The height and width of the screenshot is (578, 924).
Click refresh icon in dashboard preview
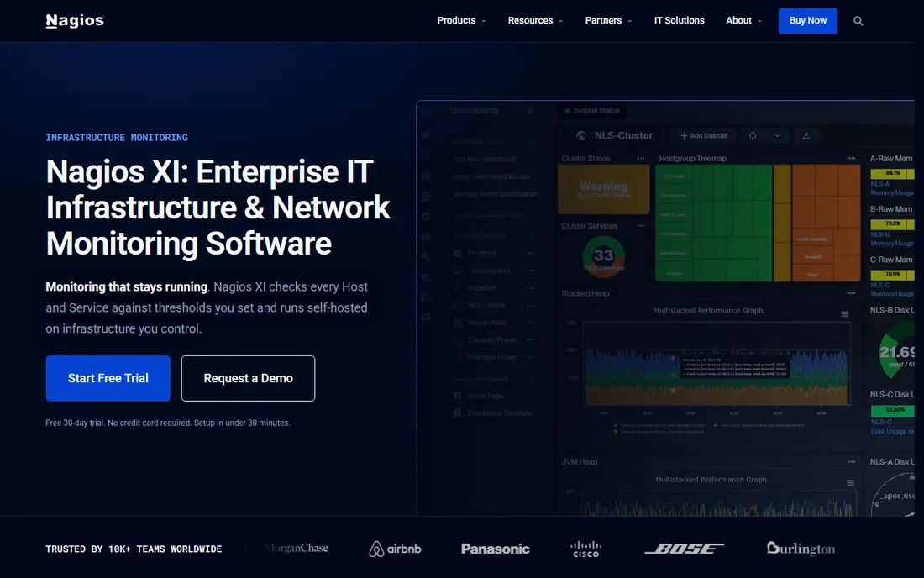click(753, 135)
